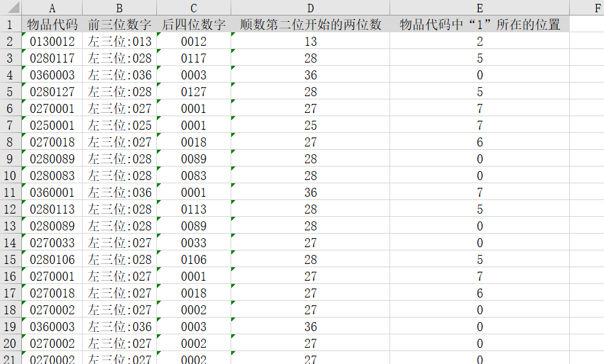Select column E header
604x364 pixels.
coord(479,8)
